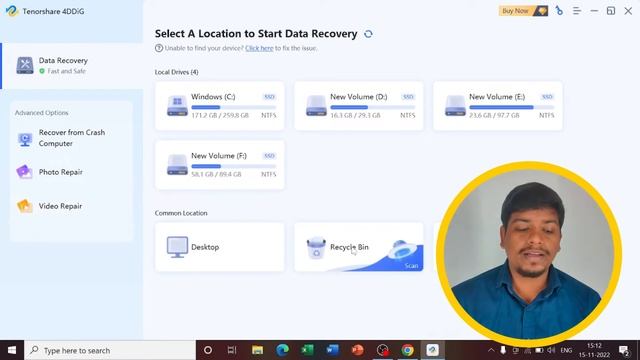Click 'Common Location' heading

(x=181, y=213)
